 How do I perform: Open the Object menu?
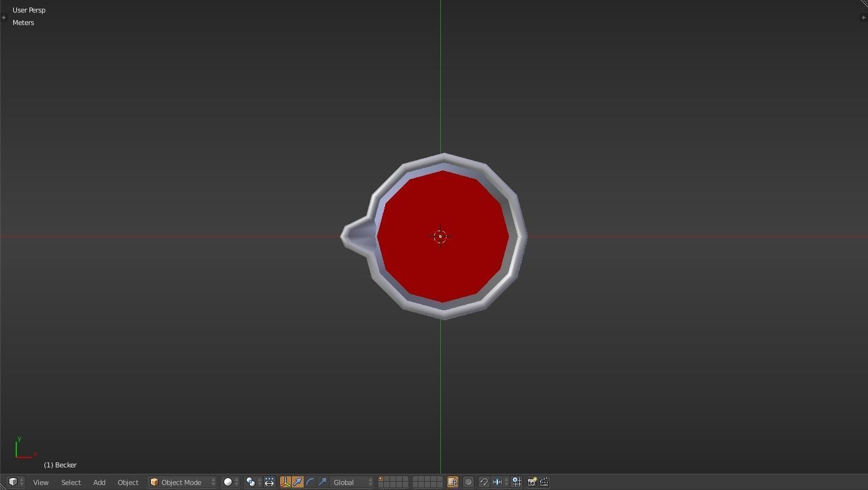(128, 482)
